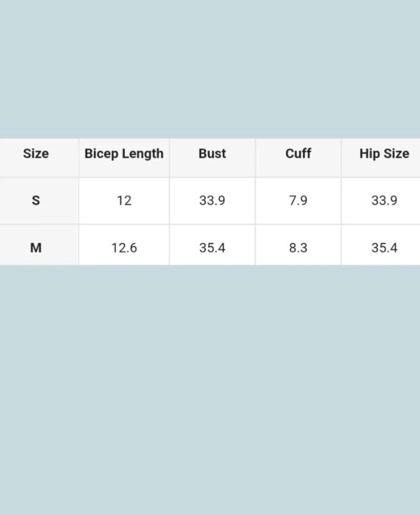Select the Cuff column header

pos(298,153)
